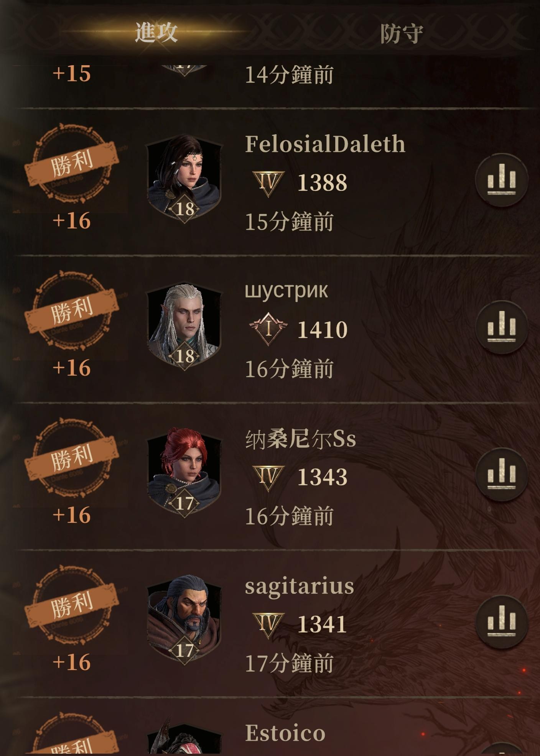
Task: Open battle stats for sagitarius
Action: [502, 621]
